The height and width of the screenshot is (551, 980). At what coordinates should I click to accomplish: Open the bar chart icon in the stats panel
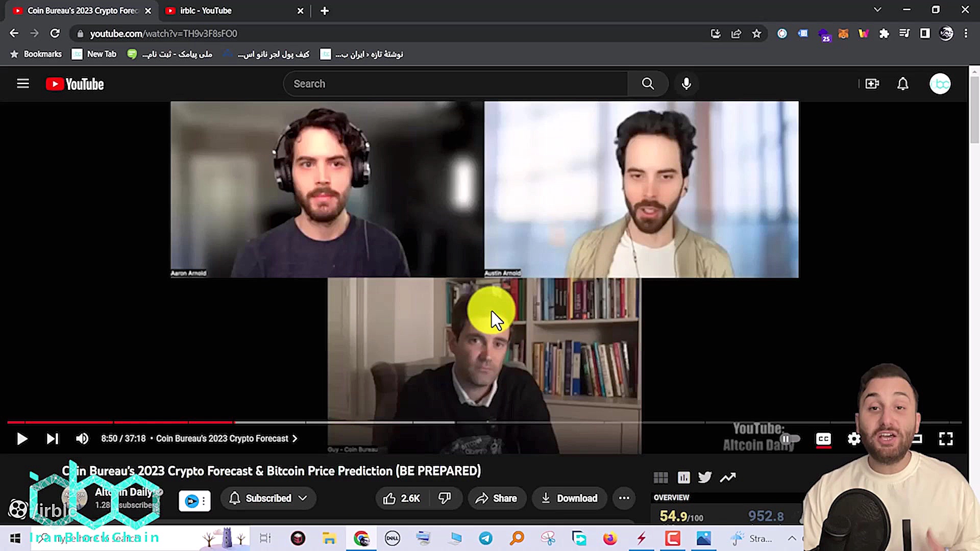(683, 478)
